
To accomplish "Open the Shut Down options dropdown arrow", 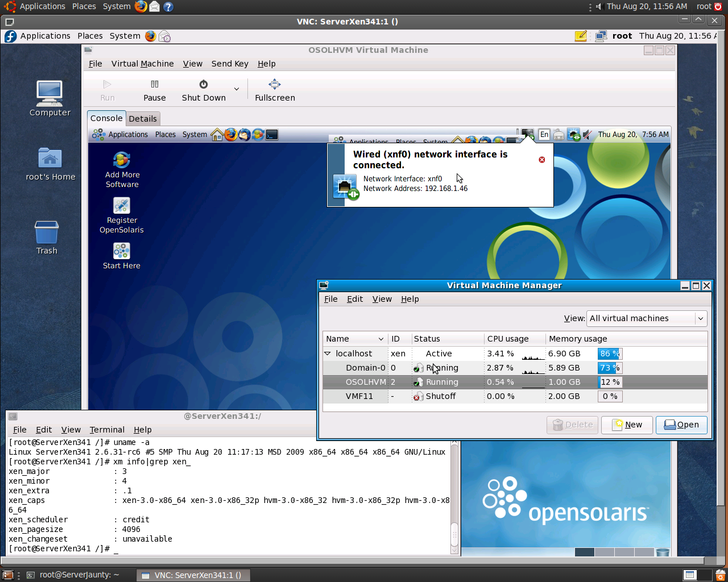I will click(237, 89).
